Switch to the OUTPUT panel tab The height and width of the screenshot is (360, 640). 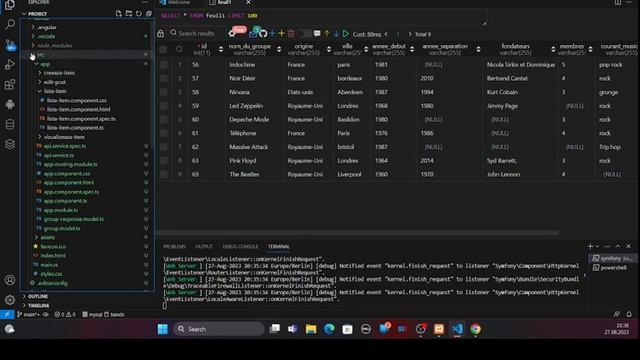pyautogui.click(x=204, y=247)
